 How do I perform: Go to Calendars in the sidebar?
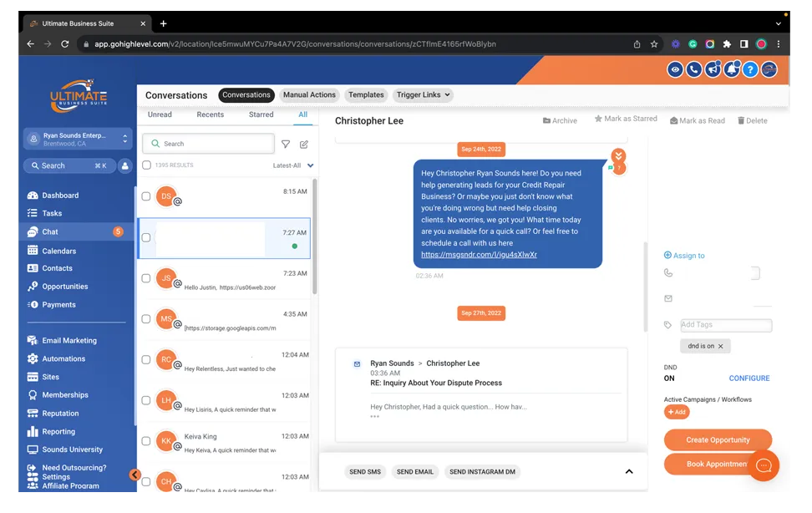click(x=58, y=251)
